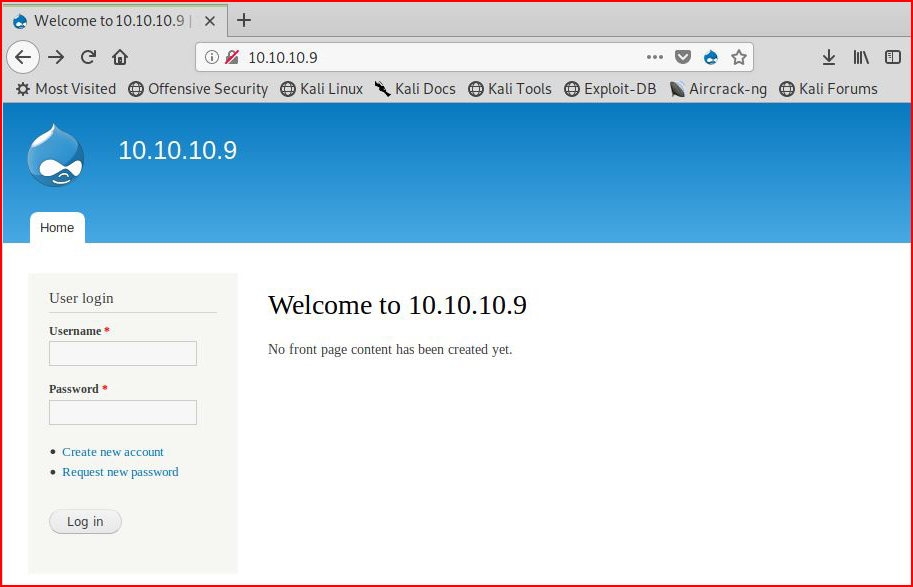
Task: Open the Kali Docs bookmark
Action: coord(415,89)
